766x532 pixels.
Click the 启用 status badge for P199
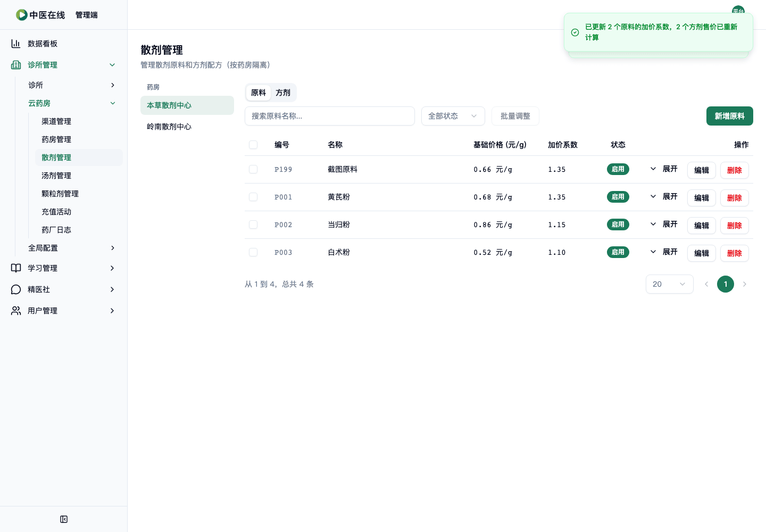coord(618,169)
